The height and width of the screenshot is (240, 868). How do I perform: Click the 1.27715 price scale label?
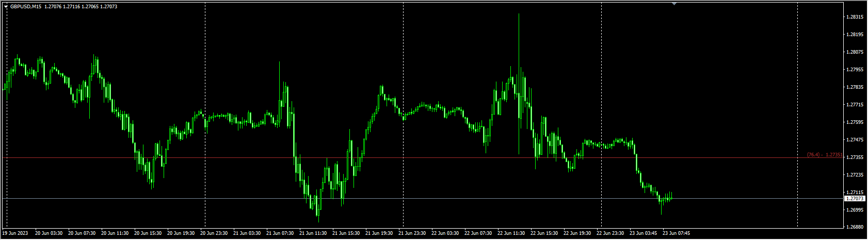855,105
